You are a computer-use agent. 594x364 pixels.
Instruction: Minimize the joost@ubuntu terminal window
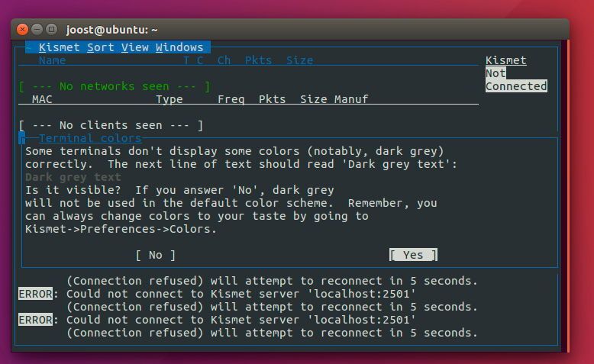click(x=37, y=29)
